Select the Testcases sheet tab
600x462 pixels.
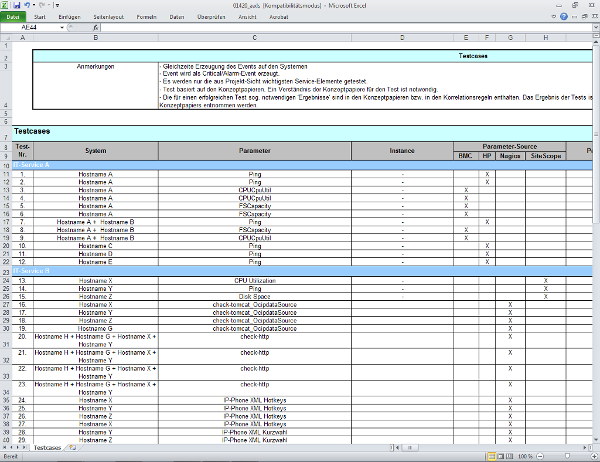[x=47, y=448]
